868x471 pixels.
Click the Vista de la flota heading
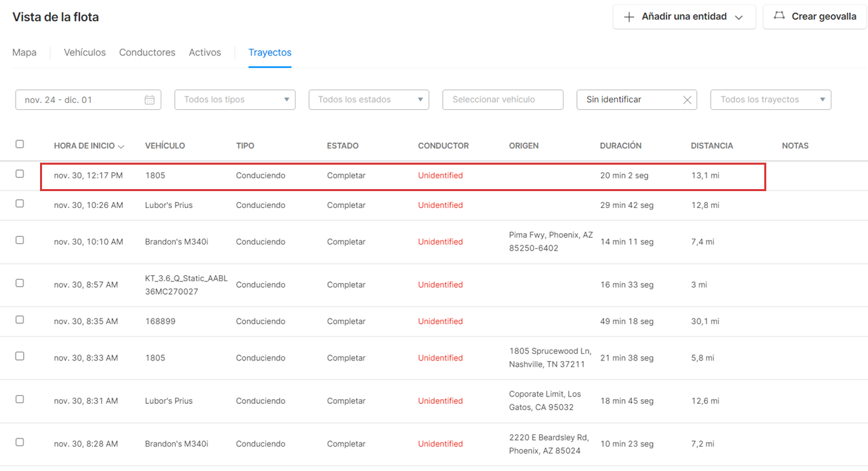56,17
